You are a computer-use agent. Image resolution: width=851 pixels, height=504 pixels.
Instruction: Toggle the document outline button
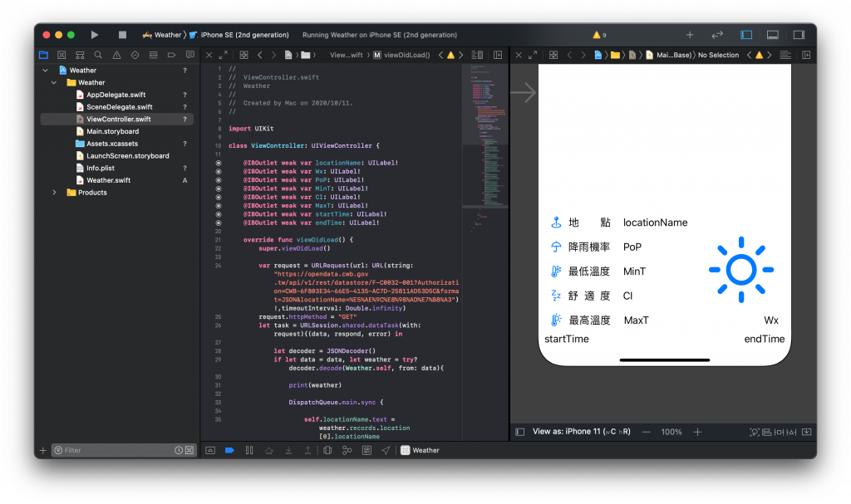click(520, 432)
